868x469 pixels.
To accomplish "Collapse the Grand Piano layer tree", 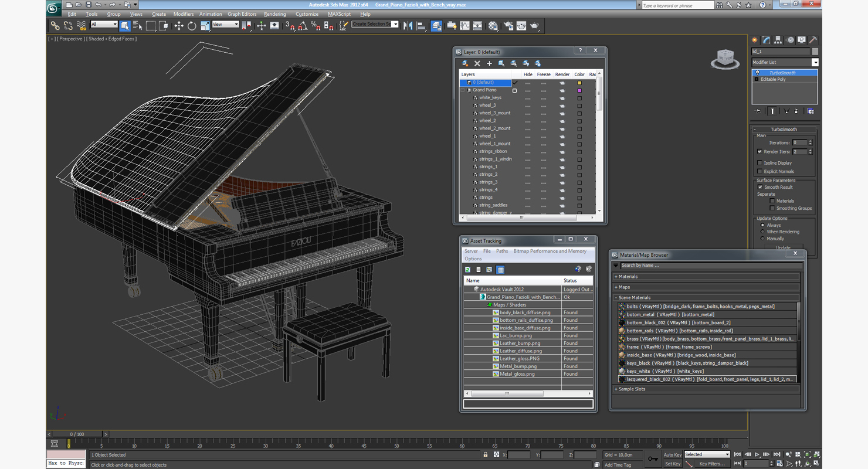I will [463, 90].
